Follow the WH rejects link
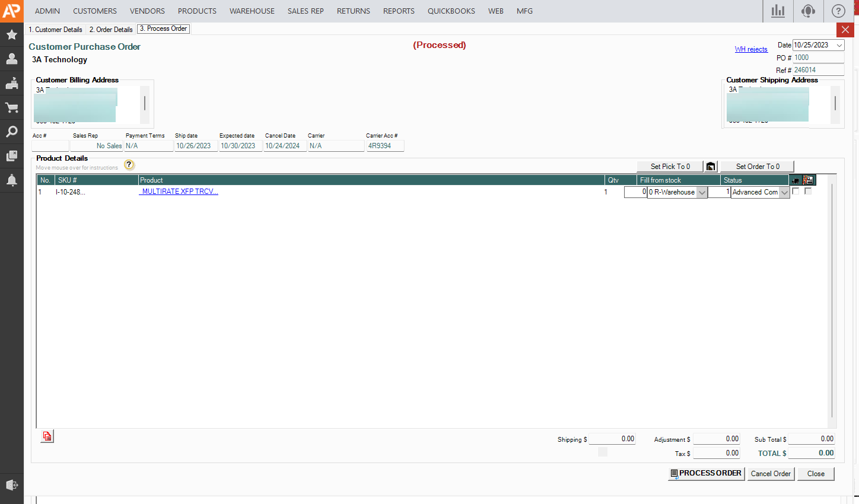The width and height of the screenshot is (859, 504). pos(750,49)
